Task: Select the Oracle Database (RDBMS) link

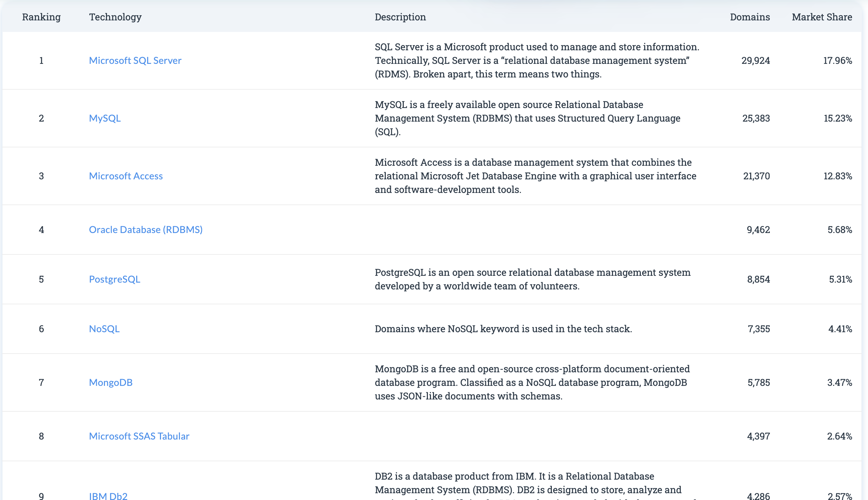Action: [x=146, y=229]
